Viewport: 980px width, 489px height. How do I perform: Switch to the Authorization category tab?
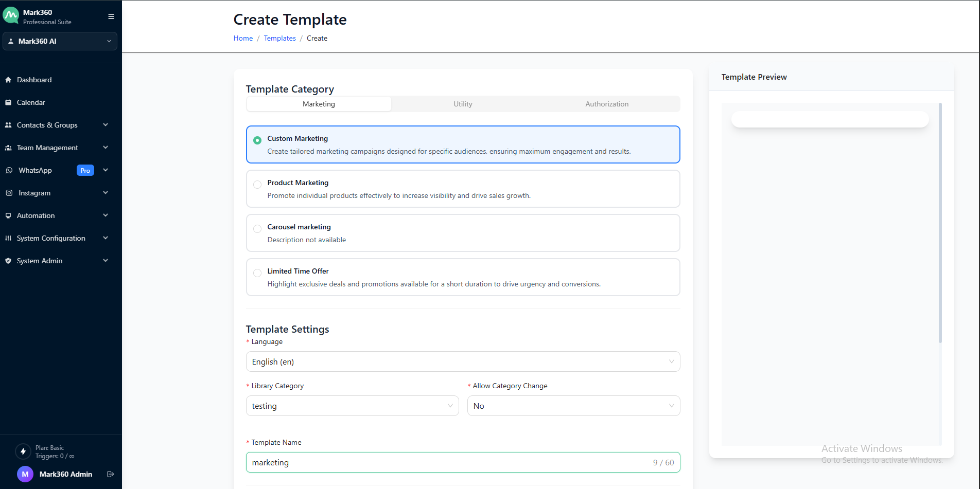606,104
